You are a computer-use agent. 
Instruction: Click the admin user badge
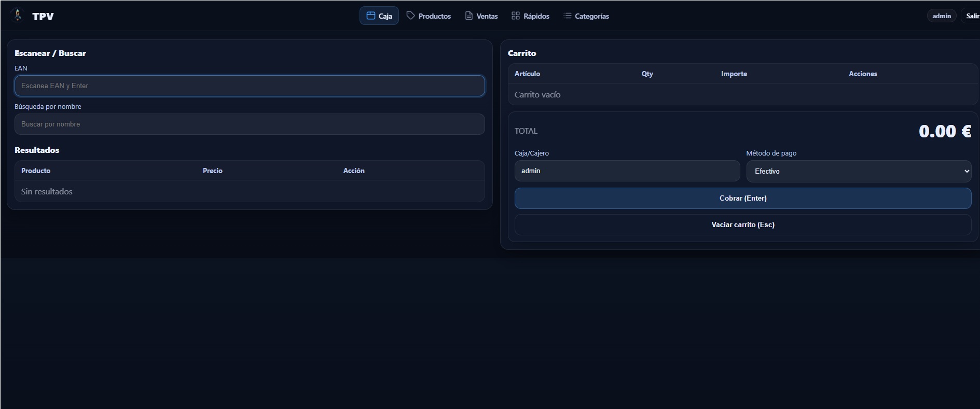point(941,16)
